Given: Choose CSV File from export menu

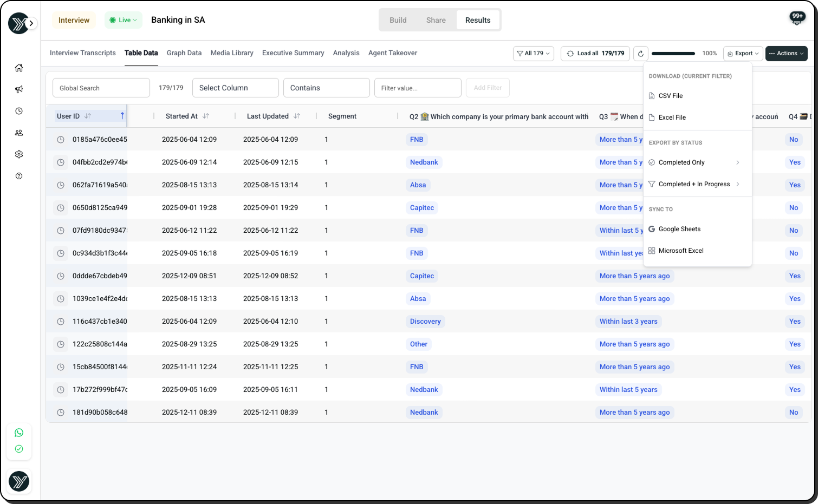Looking at the screenshot, I should tap(670, 96).
